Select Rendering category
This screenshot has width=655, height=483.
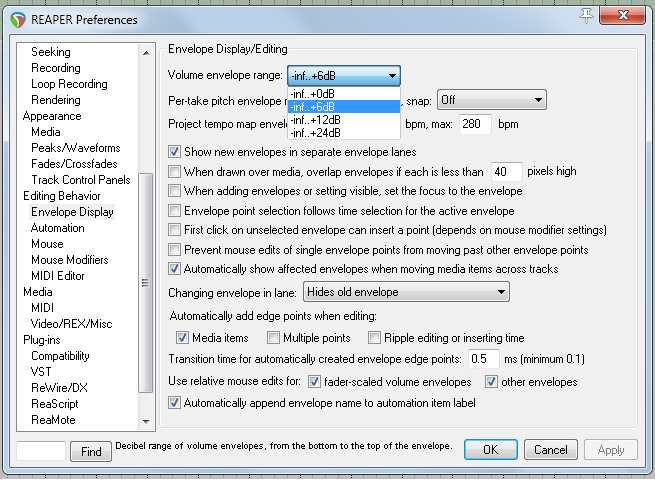point(56,100)
